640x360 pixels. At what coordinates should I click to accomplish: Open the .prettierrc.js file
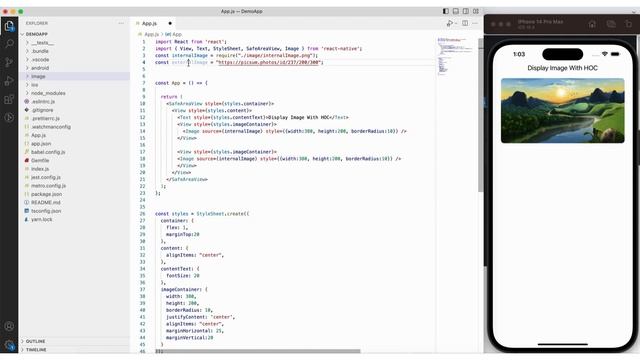click(45, 118)
